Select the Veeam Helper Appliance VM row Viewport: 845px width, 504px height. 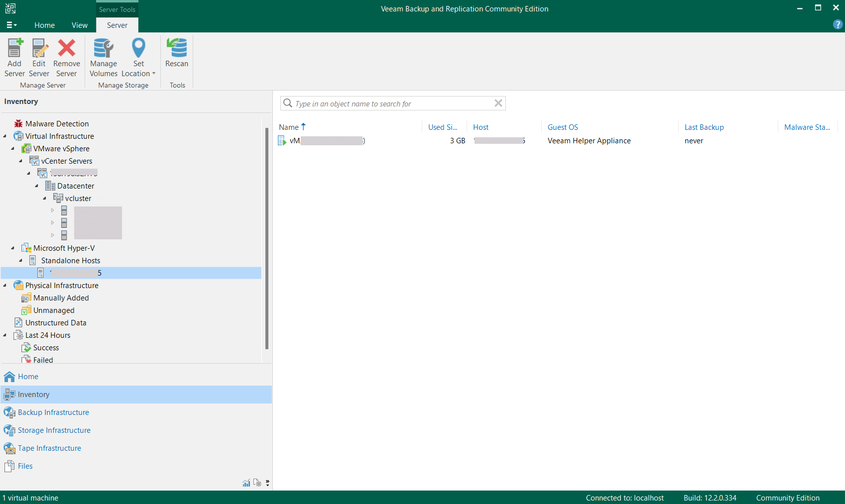point(558,141)
